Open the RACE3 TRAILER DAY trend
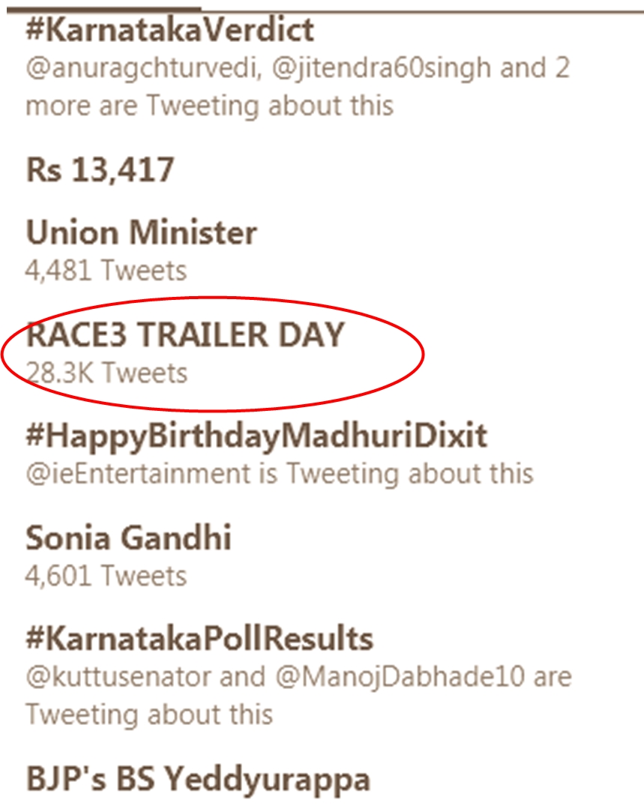The width and height of the screenshot is (644, 812). pyautogui.click(x=184, y=336)
